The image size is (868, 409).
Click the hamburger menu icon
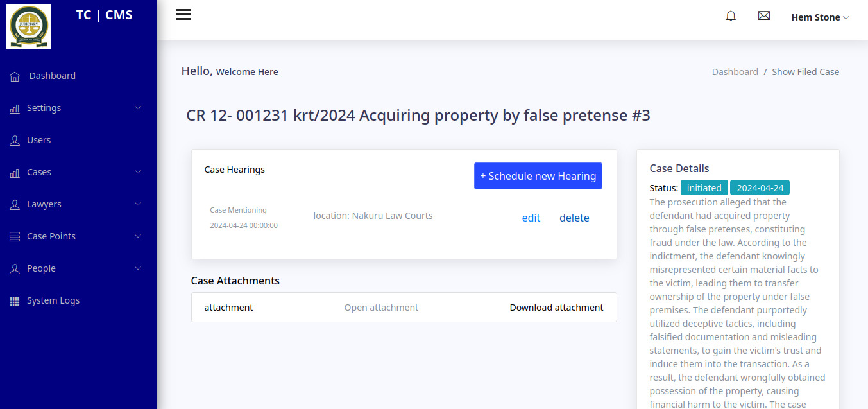(183, 15)
